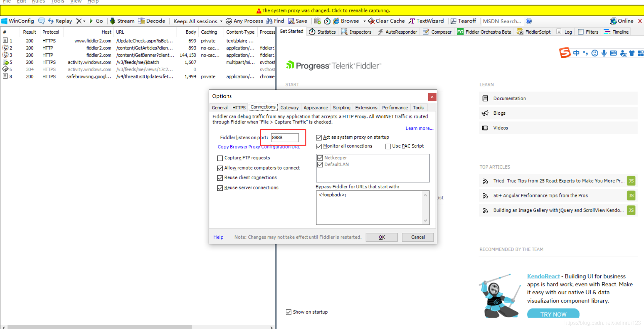Enable Use PAC Script checkbox
The height and width of the screenshot is (329, 644).
point(388,146)
